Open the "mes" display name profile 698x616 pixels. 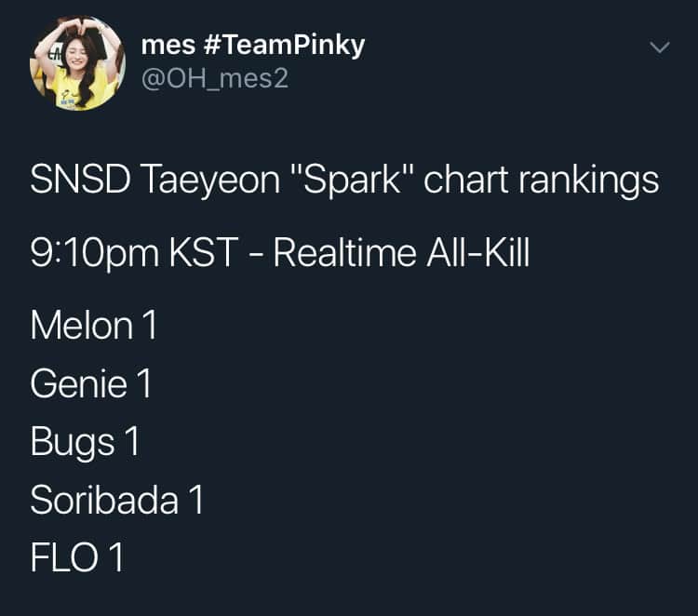pos(165,46)
